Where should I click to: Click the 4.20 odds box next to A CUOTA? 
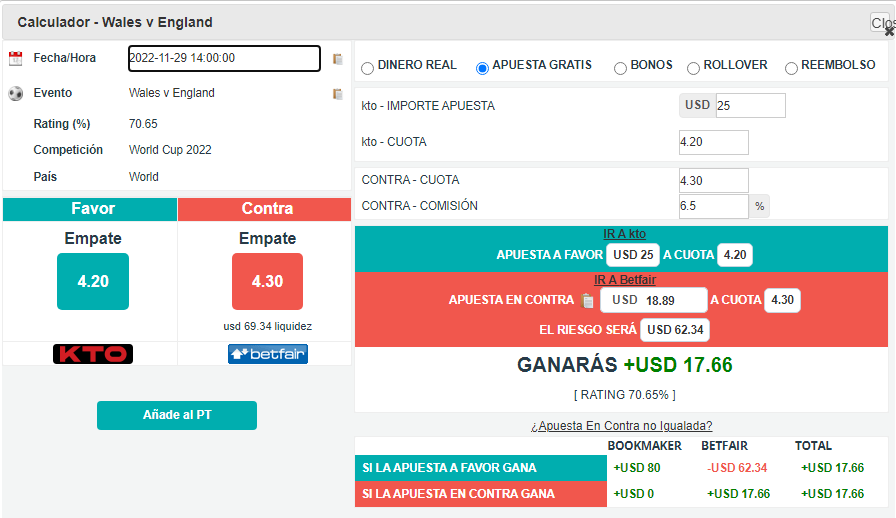(735, 255)
